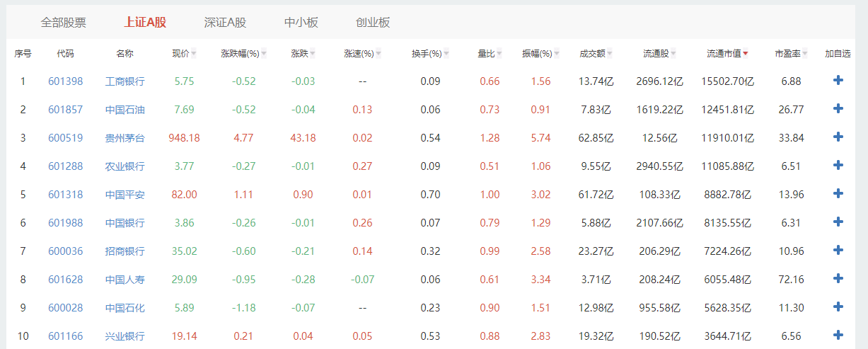
Task: Open 中国银行 stock name link
Action: pos(125,223)
